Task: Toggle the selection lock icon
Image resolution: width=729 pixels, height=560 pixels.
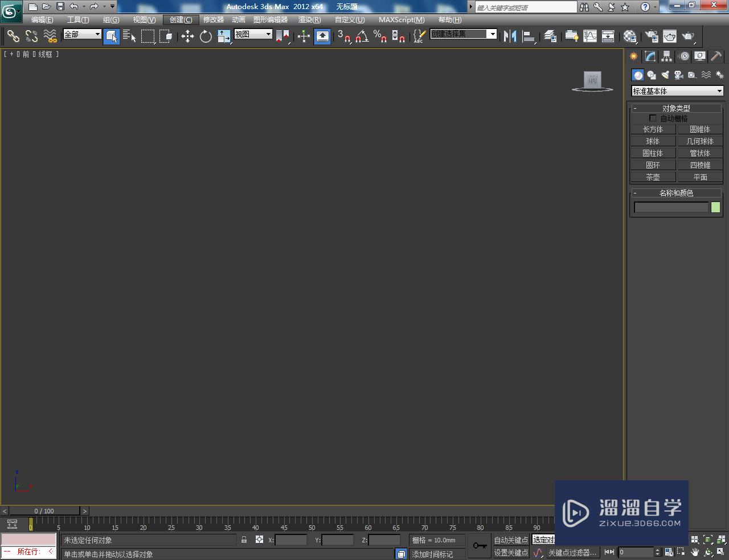Action: [x=244, y=540]
